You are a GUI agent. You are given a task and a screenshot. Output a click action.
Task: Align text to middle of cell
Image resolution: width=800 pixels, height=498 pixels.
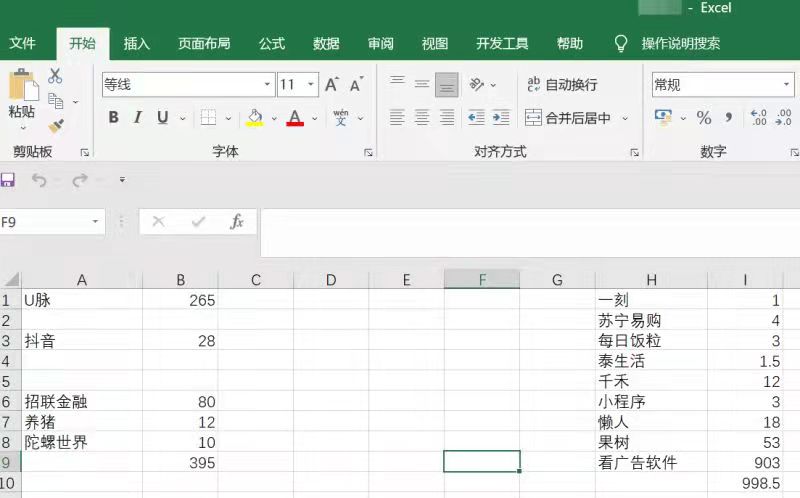coord(421,84)
